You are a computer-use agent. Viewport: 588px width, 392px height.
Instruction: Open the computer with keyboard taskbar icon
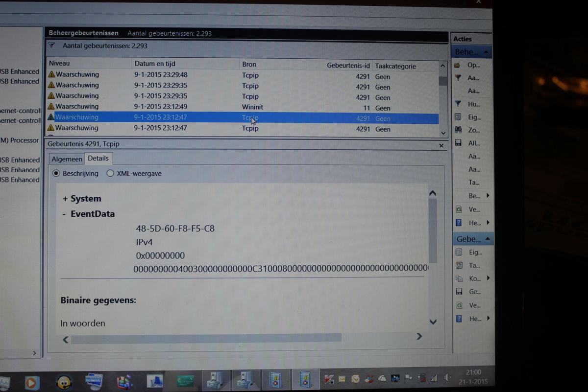(x=94, y=382)
